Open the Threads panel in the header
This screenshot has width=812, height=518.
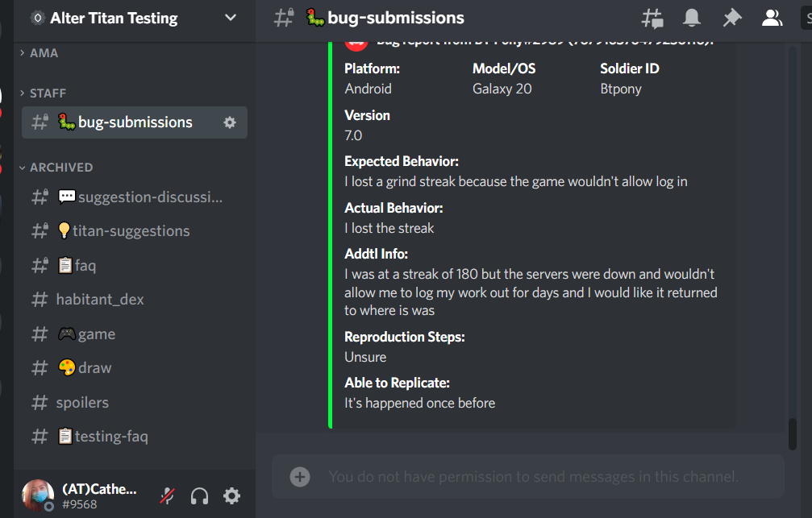pyautogui.click(x=652, y=18)
